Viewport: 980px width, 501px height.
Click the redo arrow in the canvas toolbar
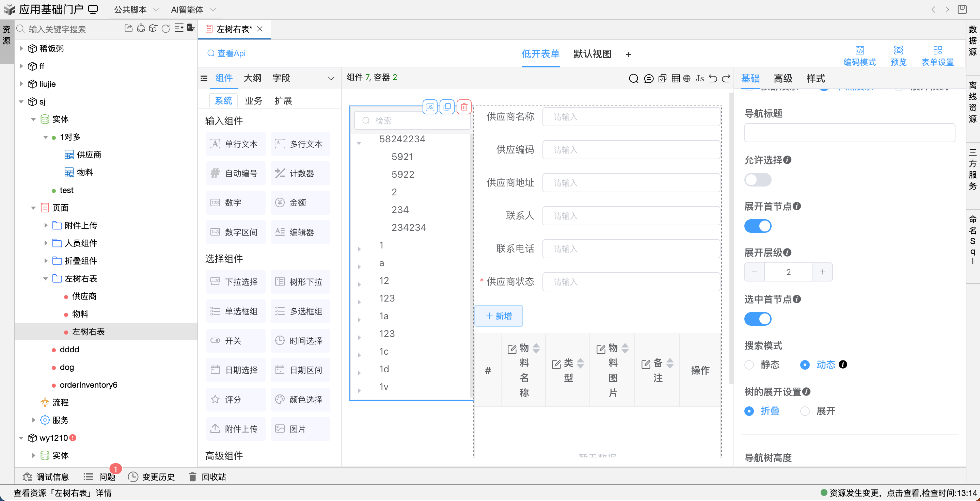(x=726, y=79)
